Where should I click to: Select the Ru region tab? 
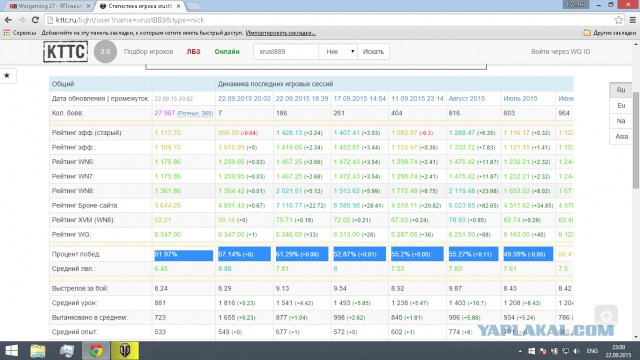pyautogui.click(x=621, y=90)
